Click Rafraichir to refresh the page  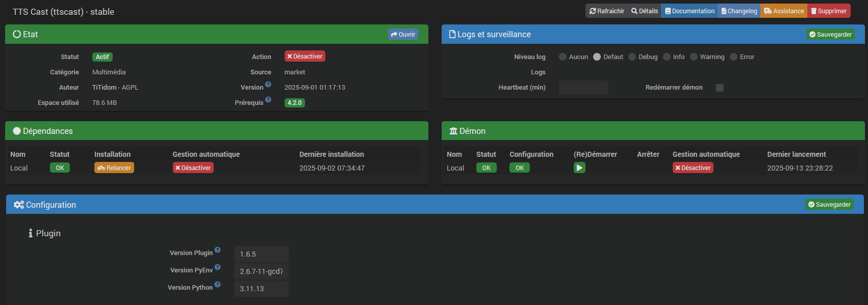(x=607, y=11)
